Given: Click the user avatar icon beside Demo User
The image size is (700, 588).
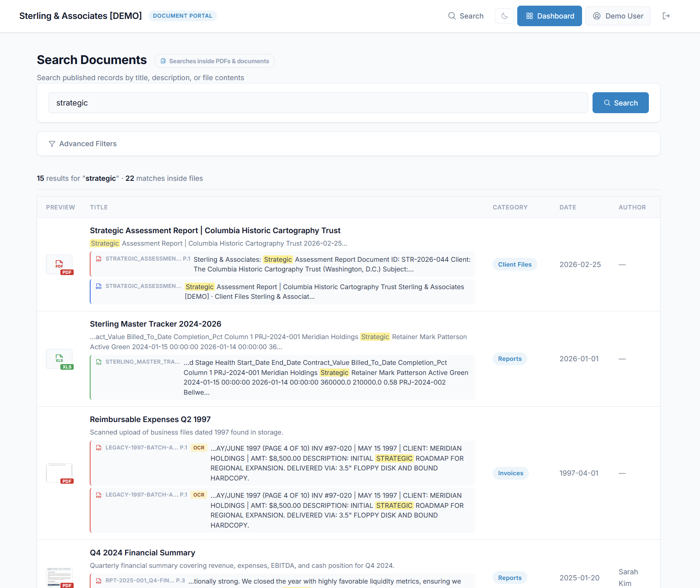Looking at the screenshot, I should pyautogui.click(x=596, y=16).
